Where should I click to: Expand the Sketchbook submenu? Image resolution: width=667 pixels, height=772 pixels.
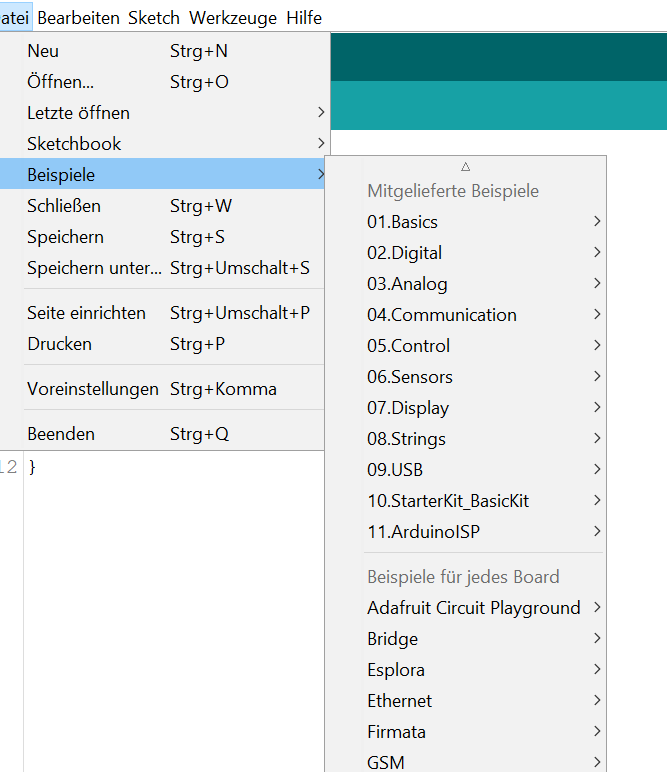click(74, 144)
